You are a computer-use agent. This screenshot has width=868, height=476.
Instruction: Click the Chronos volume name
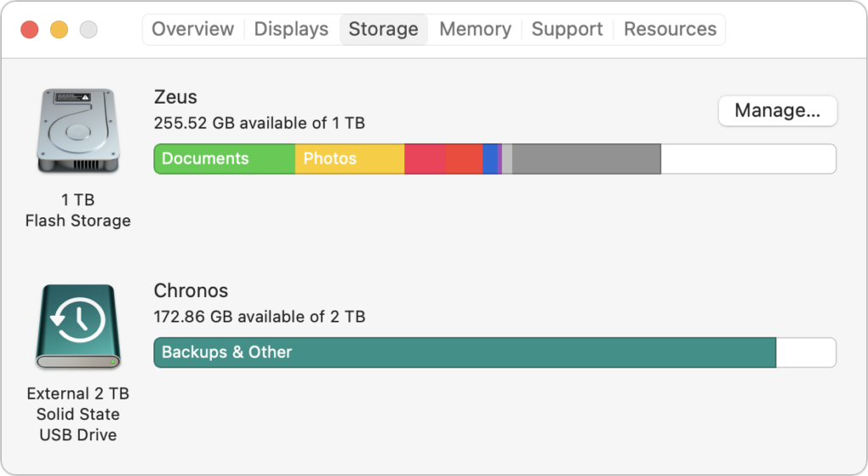tap(191, 291)
